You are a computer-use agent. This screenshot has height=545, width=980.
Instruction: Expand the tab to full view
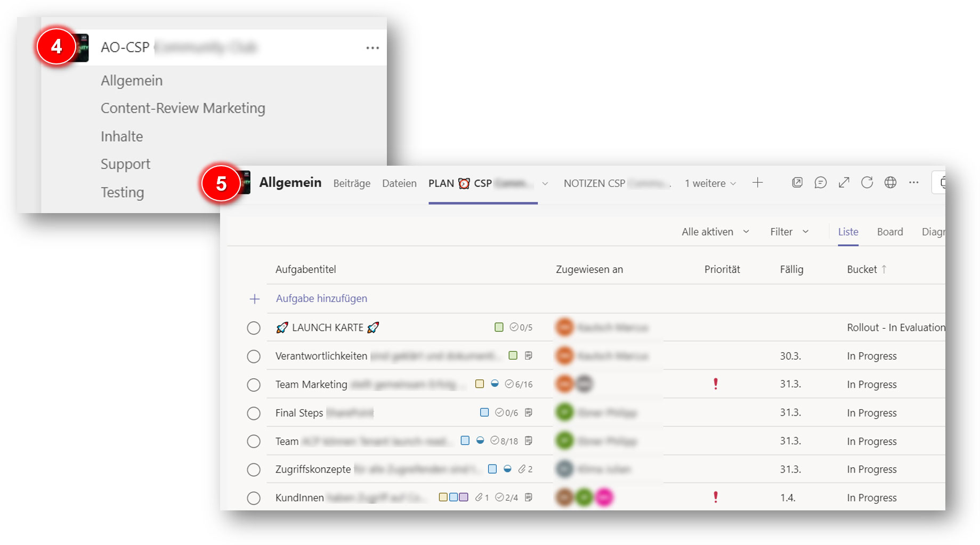coord(844,183)
